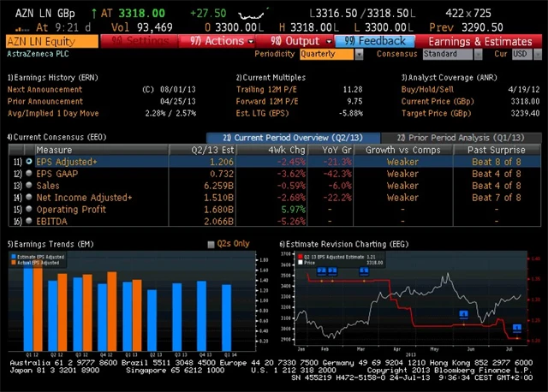Click the orange Actual EPS Adjusted legend swatch
The height and width of the screenshot is (392, 548).
tap(13, 262)
